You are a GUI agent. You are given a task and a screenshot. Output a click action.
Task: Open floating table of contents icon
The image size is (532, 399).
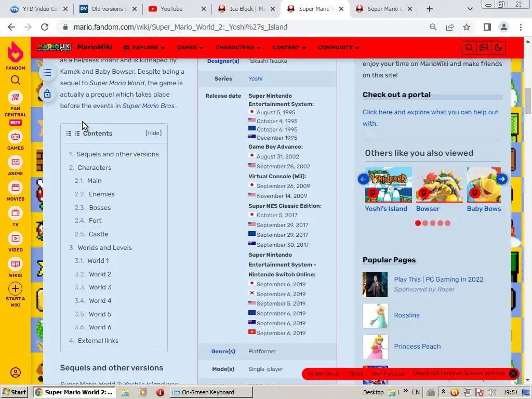[47, 73]
